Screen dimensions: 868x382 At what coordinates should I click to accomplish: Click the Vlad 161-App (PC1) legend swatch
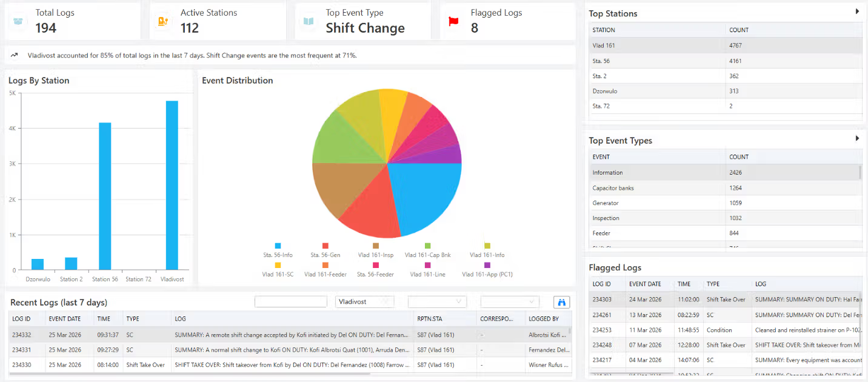click(487, 265)
